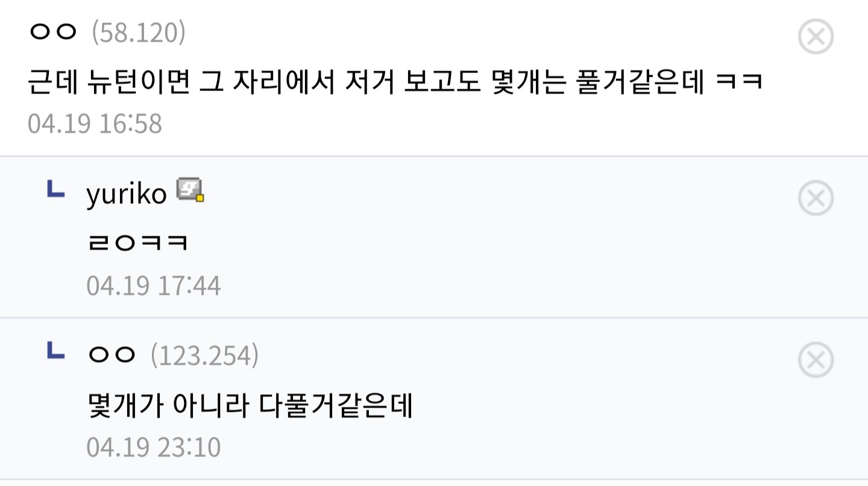Remove the reply by ㅇㅇ (123.254)
This screenshot has height=486, width=868.
pyautogui.click(x=816, y=360)
